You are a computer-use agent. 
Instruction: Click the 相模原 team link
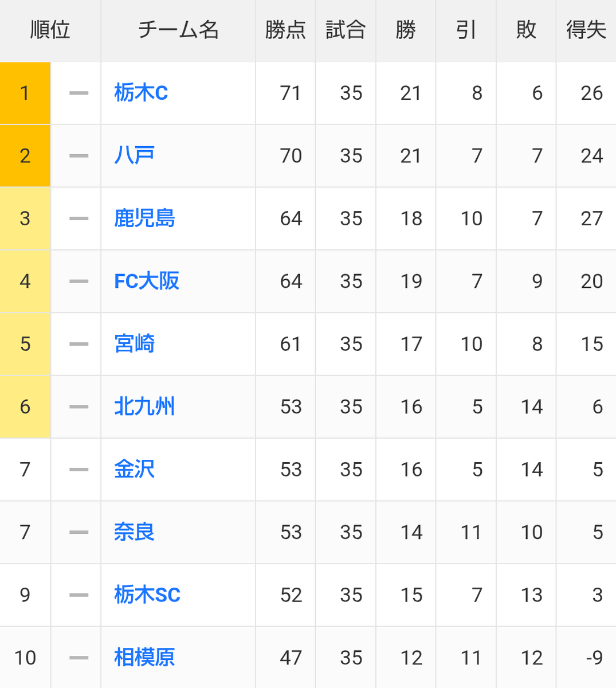(x=144, y=658)
